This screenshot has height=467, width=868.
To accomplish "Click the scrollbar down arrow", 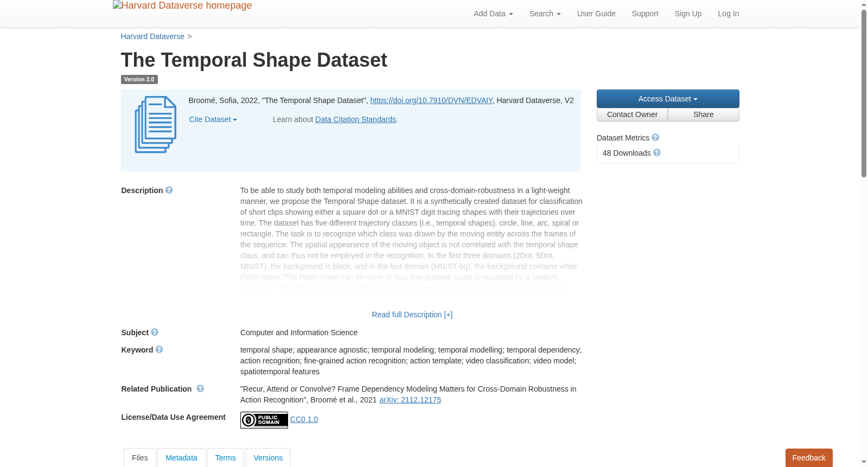I will point(864,462).
